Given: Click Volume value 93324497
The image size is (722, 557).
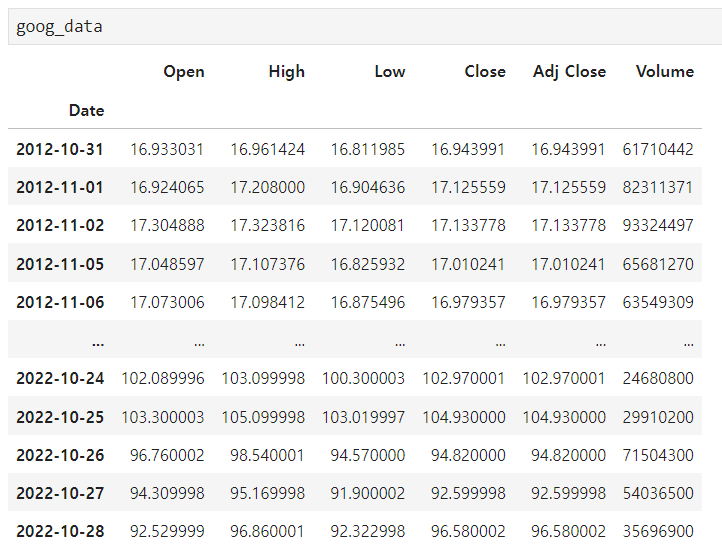Looking at the screenshot, I should (658, 226).
